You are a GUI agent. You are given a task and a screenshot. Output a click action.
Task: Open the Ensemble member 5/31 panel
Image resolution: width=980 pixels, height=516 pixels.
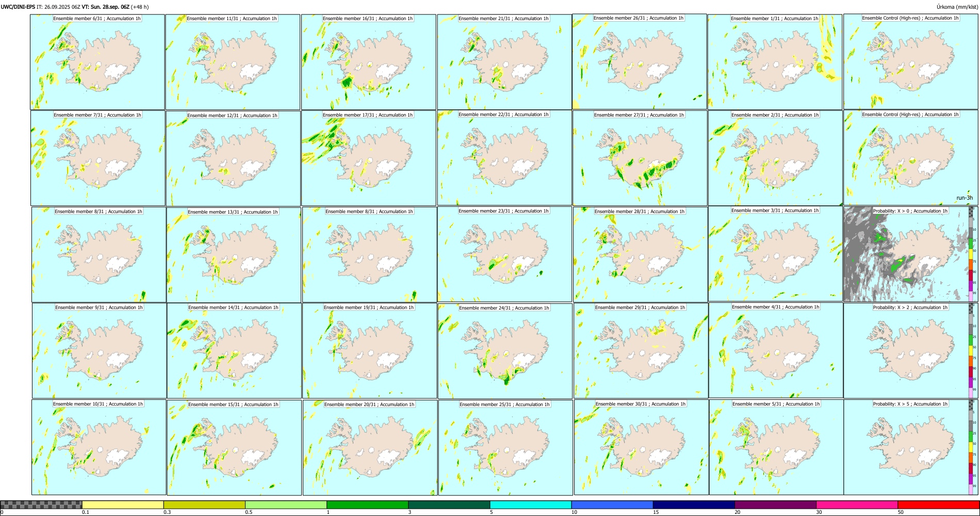(x=777, y=447)
